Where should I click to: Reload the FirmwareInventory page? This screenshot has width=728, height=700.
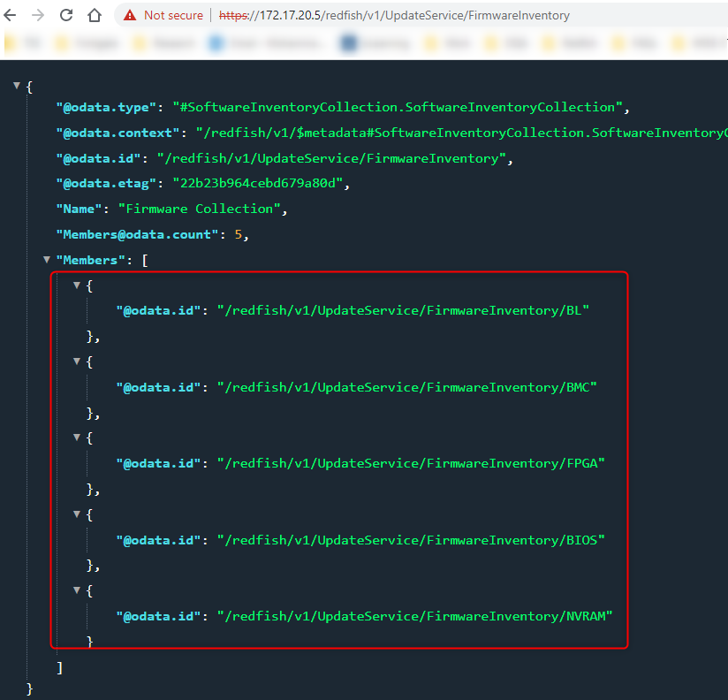point(66,15)
